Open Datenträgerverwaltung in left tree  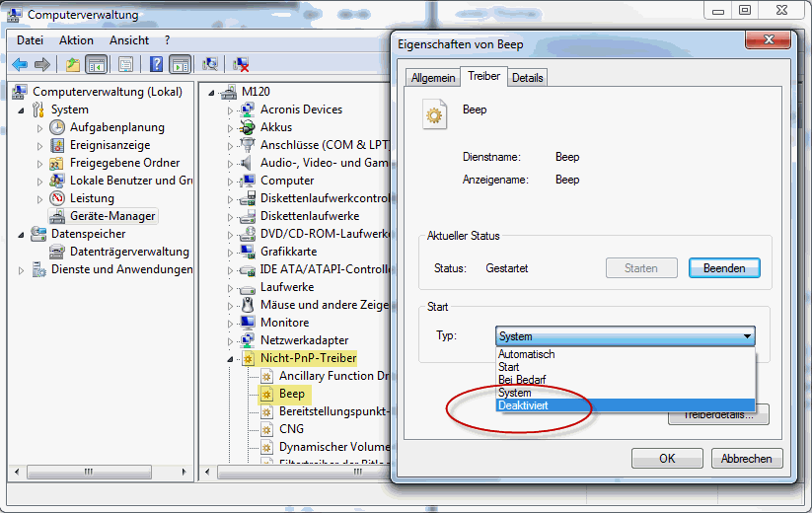[x=128, y=252]
